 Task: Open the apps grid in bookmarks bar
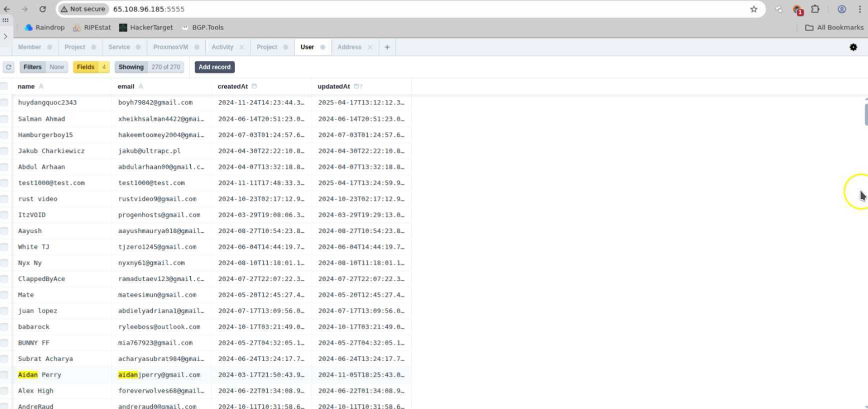coord(6,20)
